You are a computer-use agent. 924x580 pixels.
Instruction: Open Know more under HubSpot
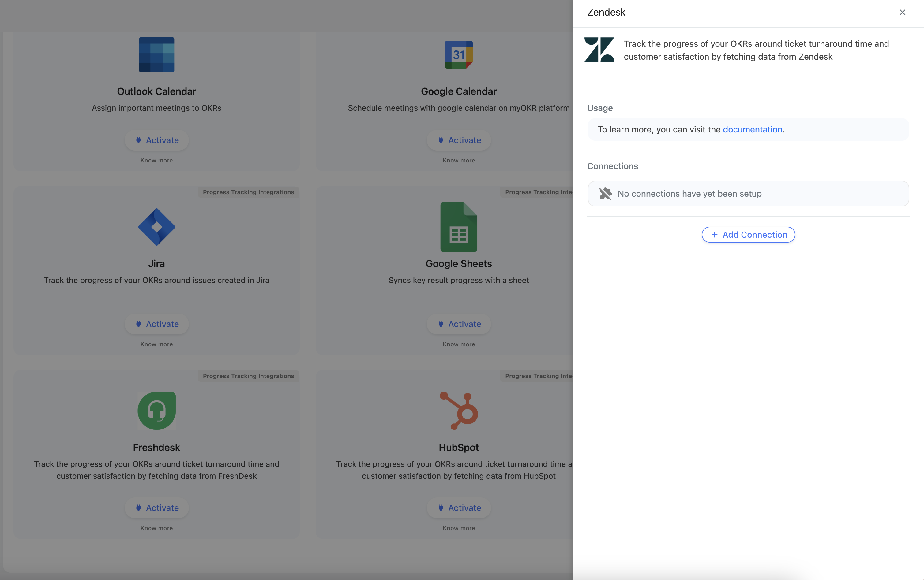coord(459,528)
